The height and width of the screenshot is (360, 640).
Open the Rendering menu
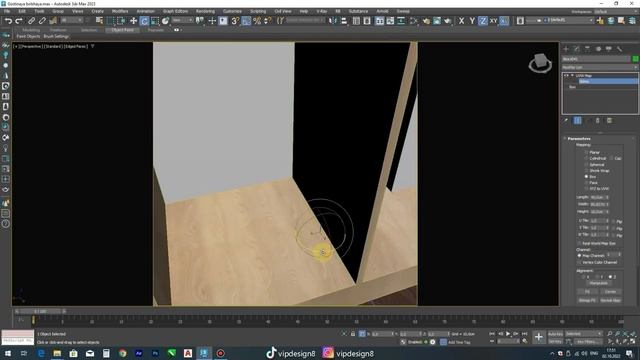205,11
